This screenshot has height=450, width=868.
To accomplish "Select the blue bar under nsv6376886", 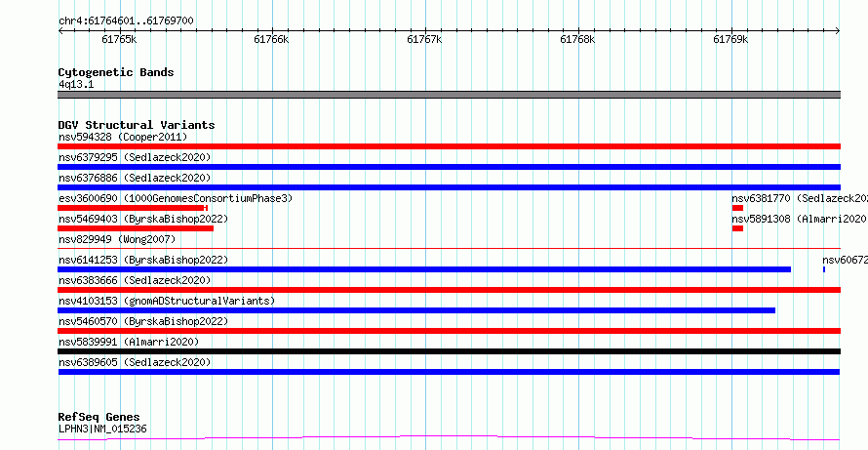I will tap(449, 187).
